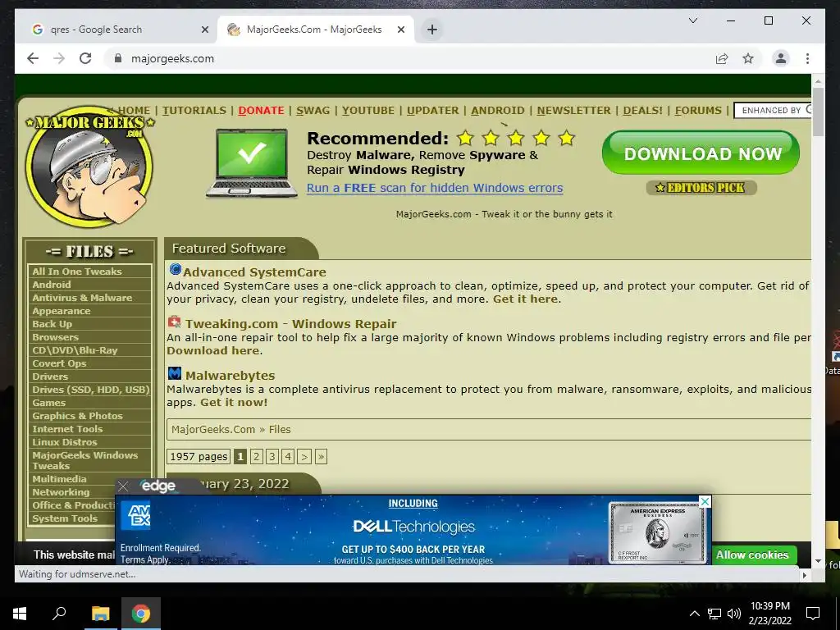Open the share page icon in address bar
This screenshot has height=630, width=840.
tap(722, 58)
